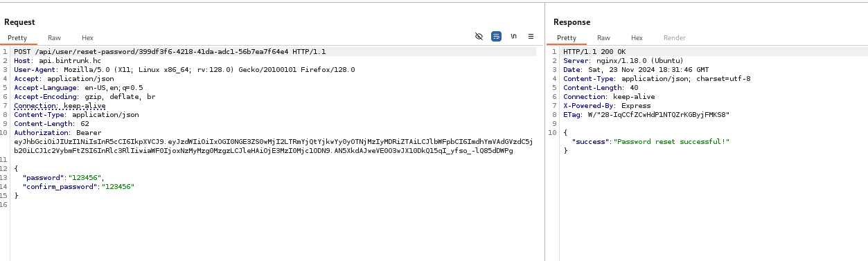The height and width of the screenshot is (261, 868).
Task: Click the ETag response header line
Action: coord(646,115)
